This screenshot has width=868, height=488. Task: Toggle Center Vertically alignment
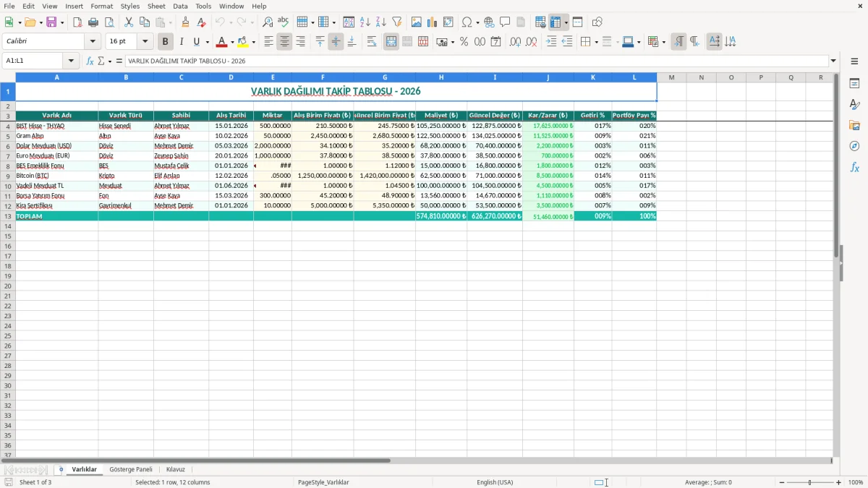coord(336,42)
